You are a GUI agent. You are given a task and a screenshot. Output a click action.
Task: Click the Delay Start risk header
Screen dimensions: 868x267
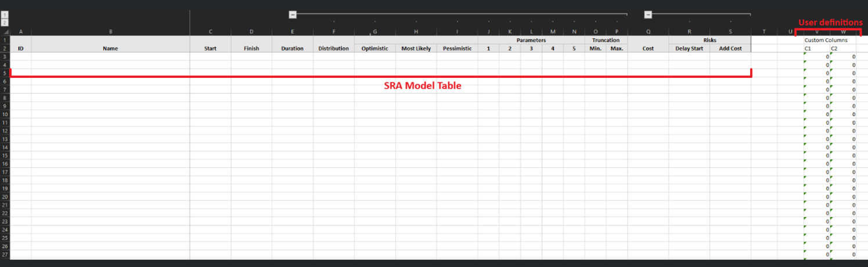689,48
